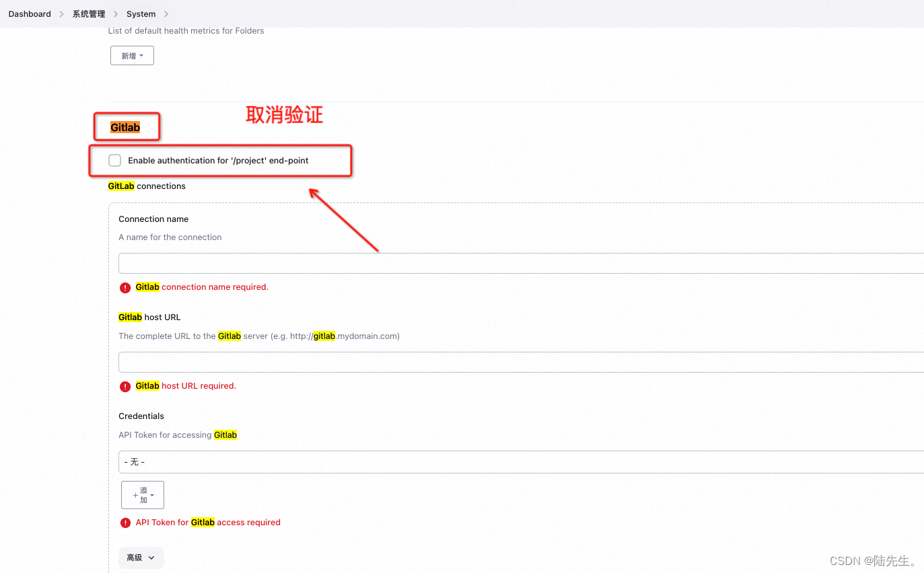This screenshot has width=924, height=573.
Task: Open the System breadcrumb link
Action: [141, 14]
